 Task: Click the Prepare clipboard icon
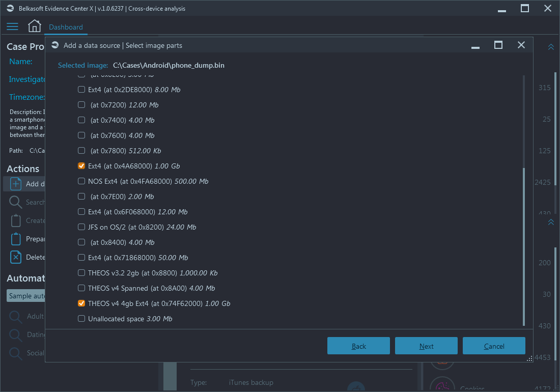coord(16,239)
